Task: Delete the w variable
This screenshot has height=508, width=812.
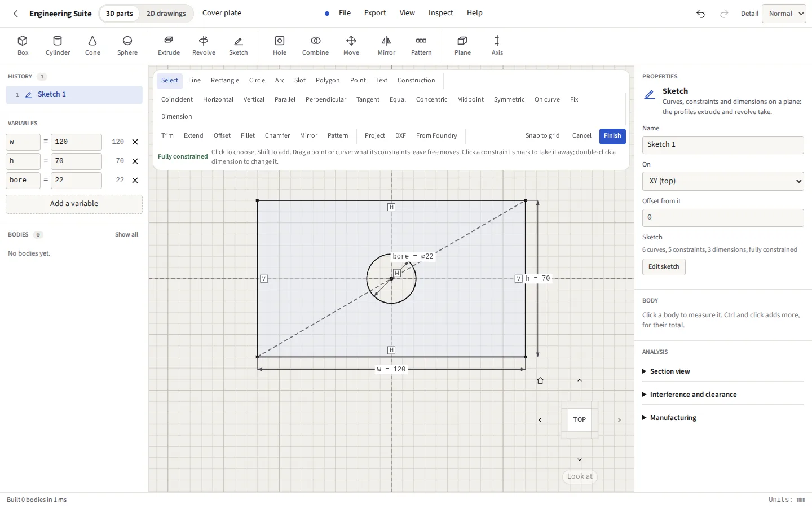Action: 135,142
